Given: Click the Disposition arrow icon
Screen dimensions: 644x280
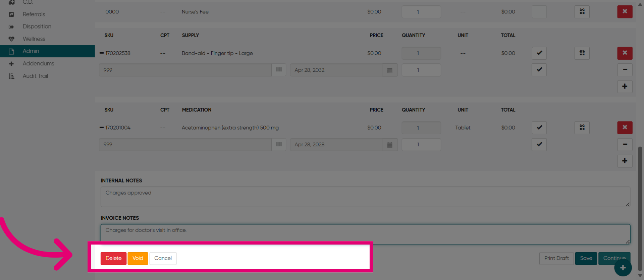Looking at the screenshot, I should pyautogui.click(x=11, y=27).
